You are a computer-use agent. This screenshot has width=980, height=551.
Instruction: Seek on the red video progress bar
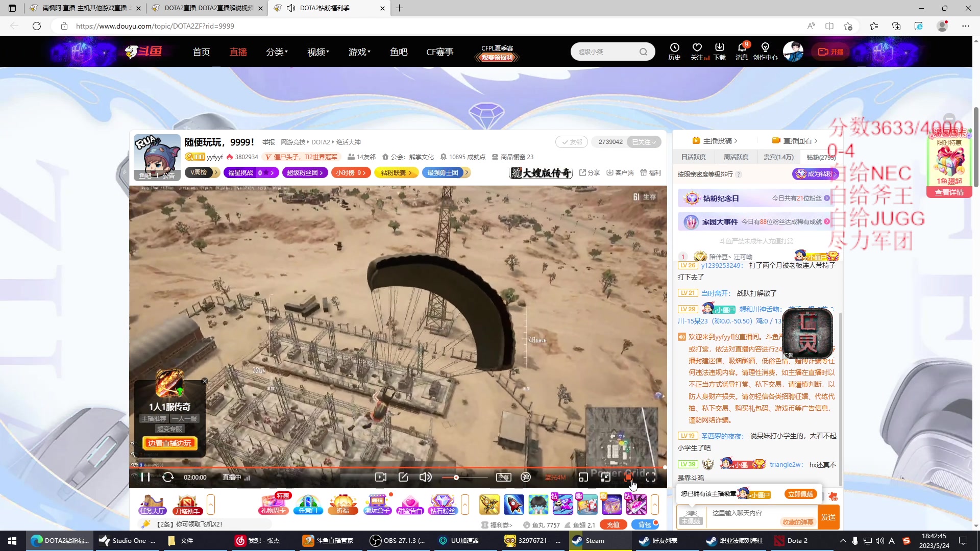[x=398, y=467]
